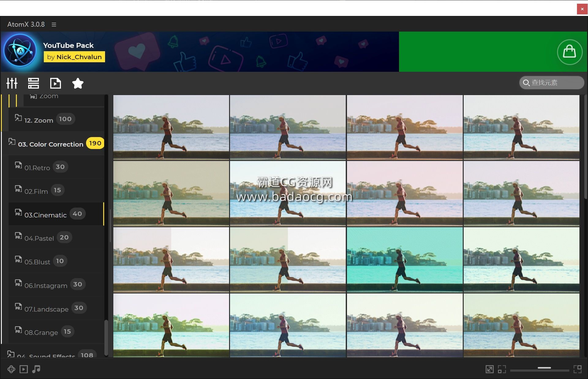This screenshot has height=379, width=588.
Task: Open the 06.Instagram preset group
Action: 56,285
